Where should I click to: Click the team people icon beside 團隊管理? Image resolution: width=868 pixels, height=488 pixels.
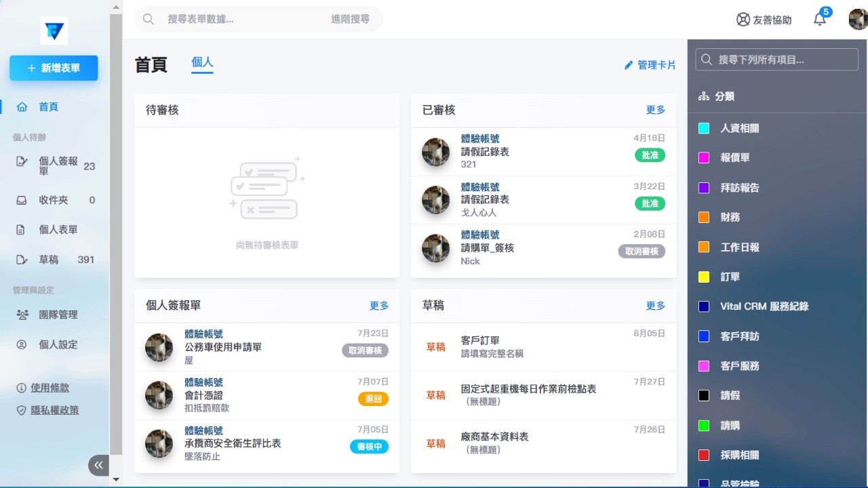coord(22,314)
